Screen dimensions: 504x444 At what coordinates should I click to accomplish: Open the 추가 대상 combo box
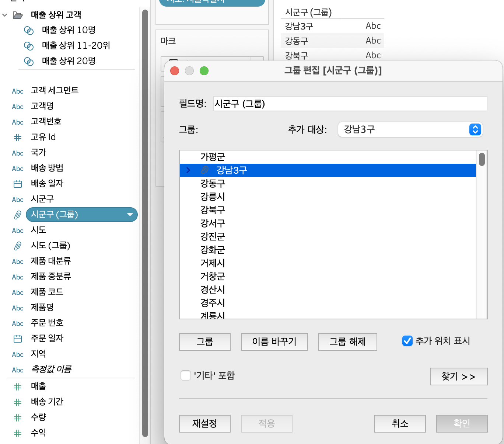point(410,129)
